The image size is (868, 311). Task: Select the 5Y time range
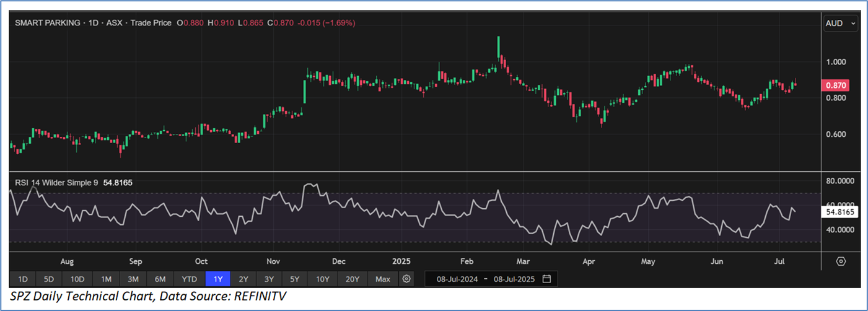pos(294,279)
